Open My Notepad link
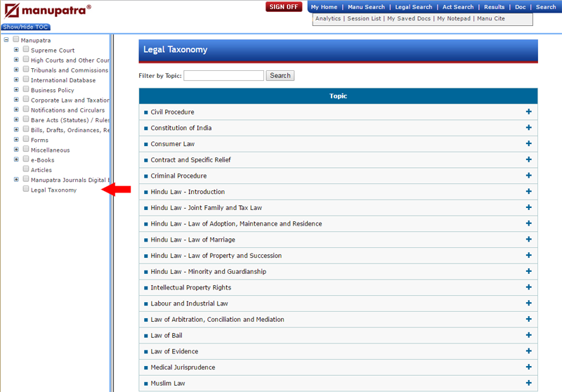The image size is (562, 392). point(454,19)
